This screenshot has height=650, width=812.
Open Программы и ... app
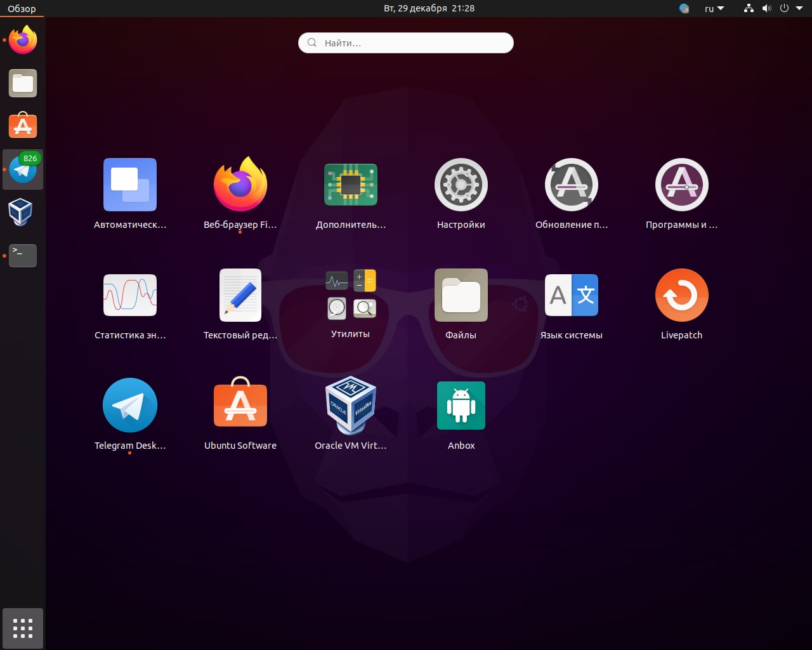(x=682, y=194)
